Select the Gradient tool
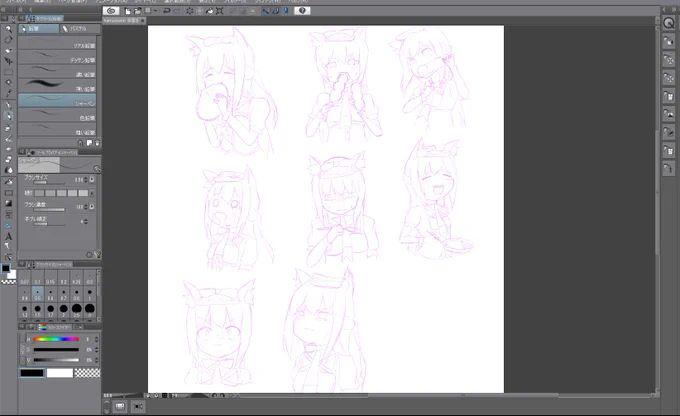The width and height of the screenshot is (680, 416). (8, 203)
